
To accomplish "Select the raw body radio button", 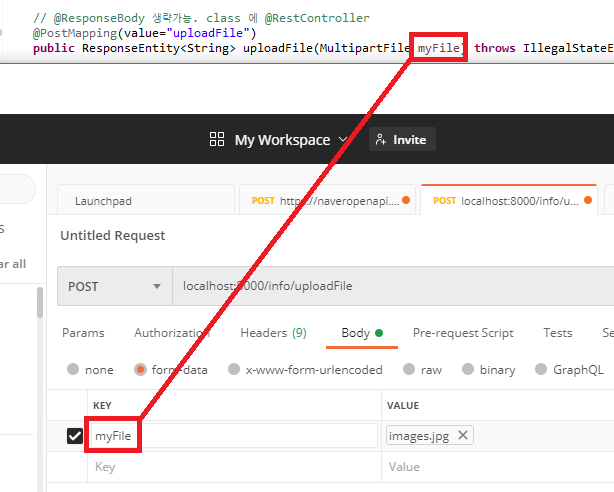I will (409, 369).
